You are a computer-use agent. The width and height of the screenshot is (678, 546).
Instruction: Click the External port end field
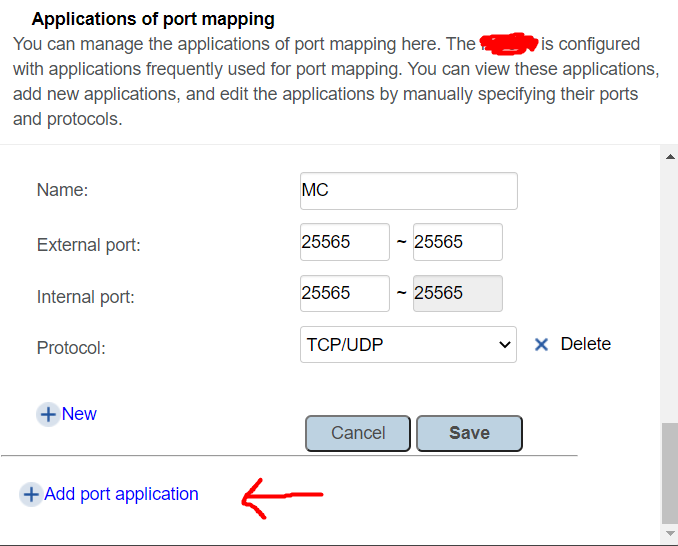[x=457, y=242]
